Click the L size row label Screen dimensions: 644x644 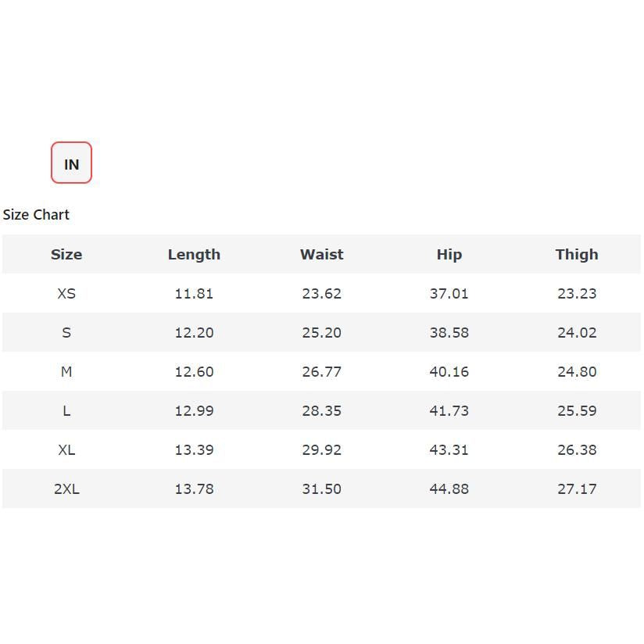(x=66, y=411)
